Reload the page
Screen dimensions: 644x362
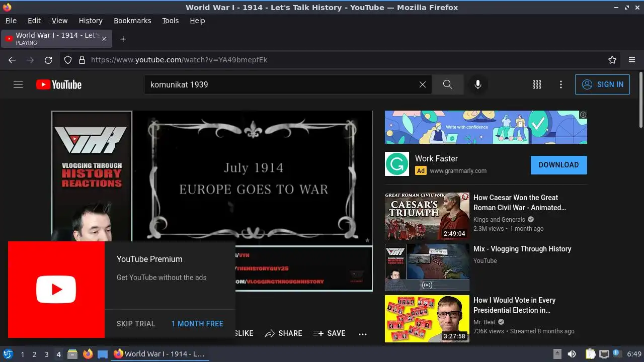tap(48, 60)
